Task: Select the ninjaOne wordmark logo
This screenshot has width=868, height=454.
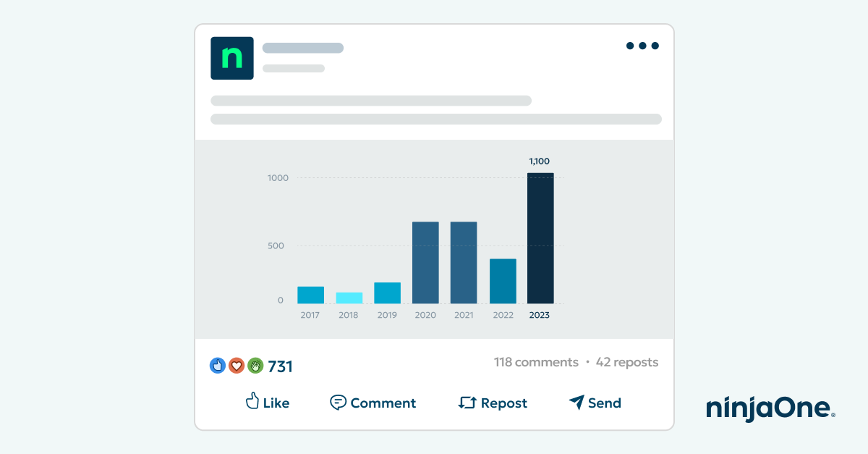Action: pos(769,408)
